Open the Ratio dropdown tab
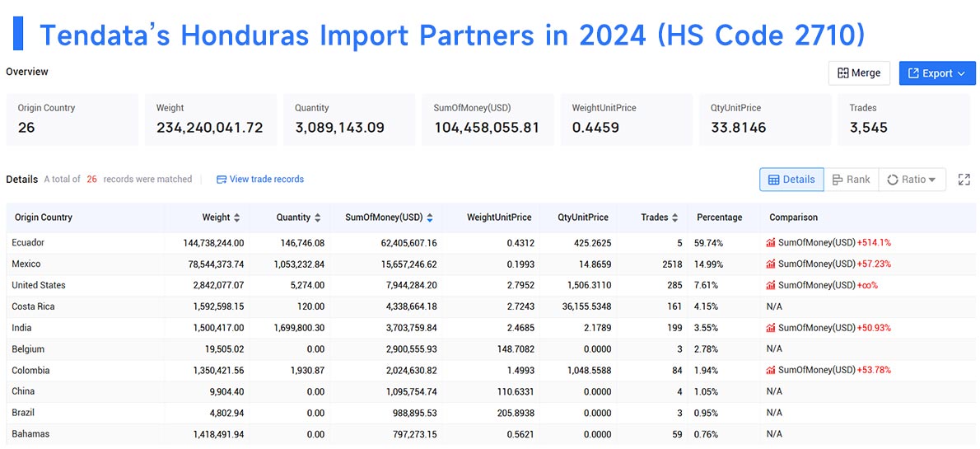The image size is (980, 449). click(912, 180)
